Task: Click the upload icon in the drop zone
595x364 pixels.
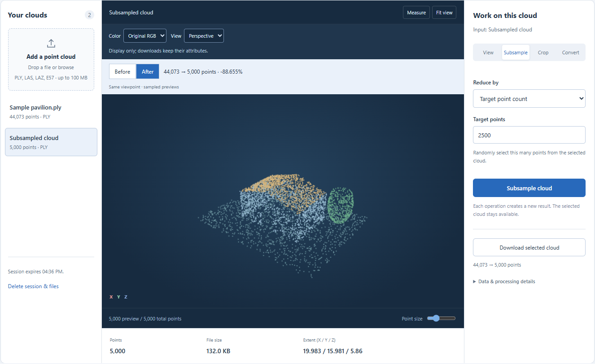Action: point(51,43)
